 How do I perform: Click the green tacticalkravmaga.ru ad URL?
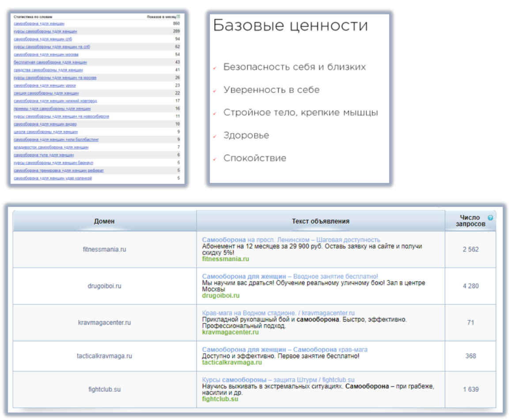(x=232, y=363)
